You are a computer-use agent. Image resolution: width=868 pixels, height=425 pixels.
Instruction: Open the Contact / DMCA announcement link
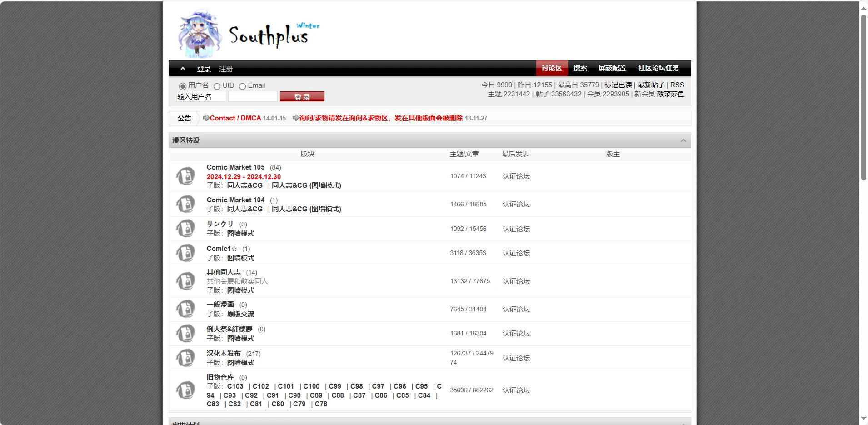tap(235, 118)
